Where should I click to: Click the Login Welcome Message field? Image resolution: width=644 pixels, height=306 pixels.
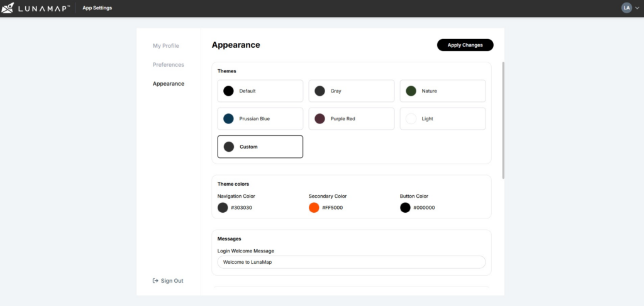pyautogui.click(x=351, y=262)
